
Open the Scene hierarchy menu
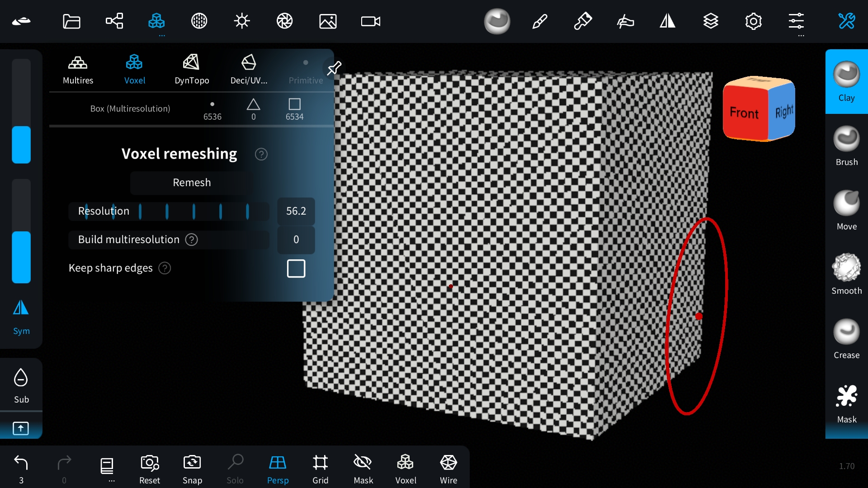coord(114,21)
